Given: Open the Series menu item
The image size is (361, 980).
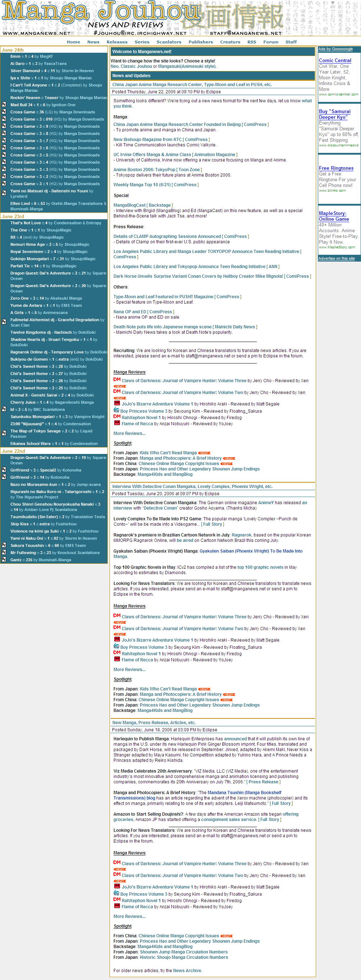Looking at the screenshot, I should point(142,42).
